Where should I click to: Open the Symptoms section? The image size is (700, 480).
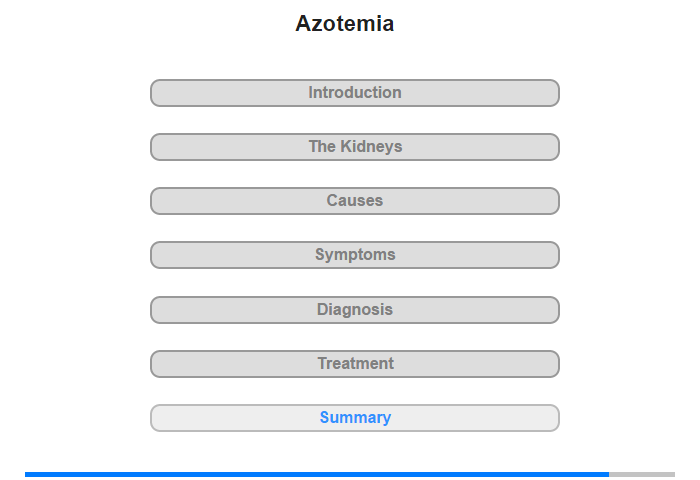click(355, 255)
